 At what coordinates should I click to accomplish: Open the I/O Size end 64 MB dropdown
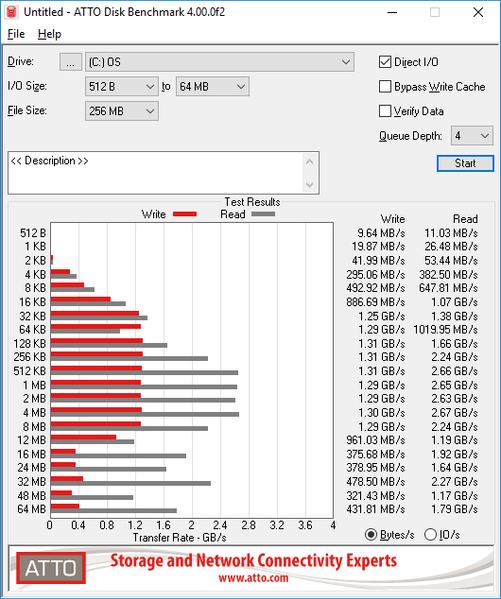[x=212, y=87]
